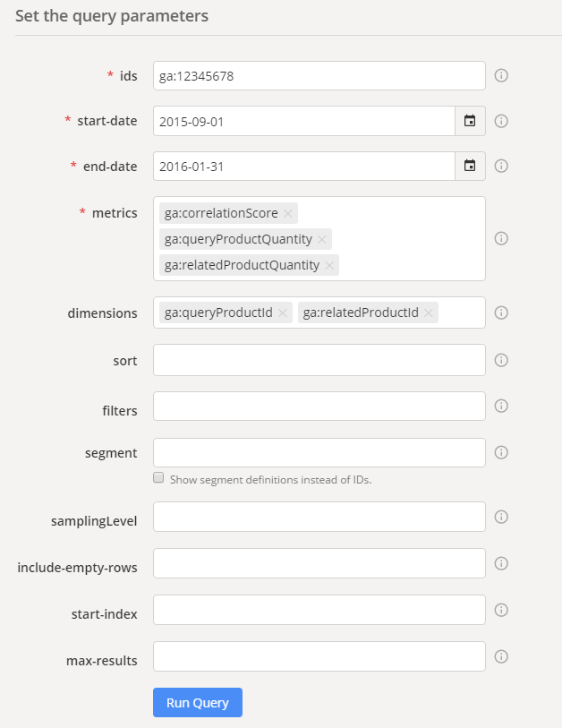The image size is (562, 728).
Task: Remove the ga:relatedProductQuantity metric tag
Action: 329,266
